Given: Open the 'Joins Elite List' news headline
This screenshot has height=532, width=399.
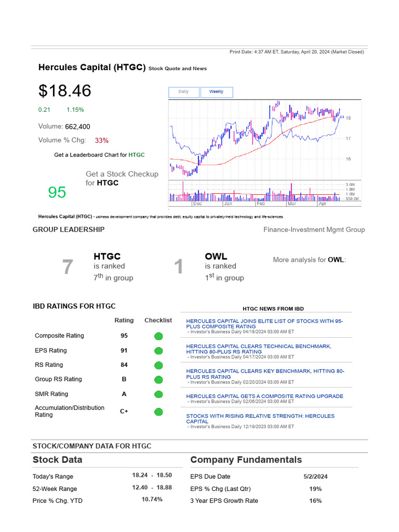Looking at the screenshot, I should [264, 324].
